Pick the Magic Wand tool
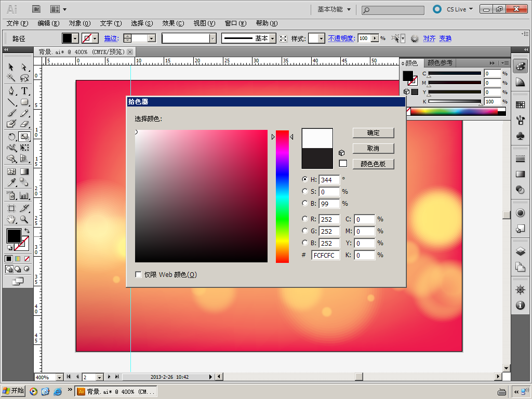 (11, 78)
